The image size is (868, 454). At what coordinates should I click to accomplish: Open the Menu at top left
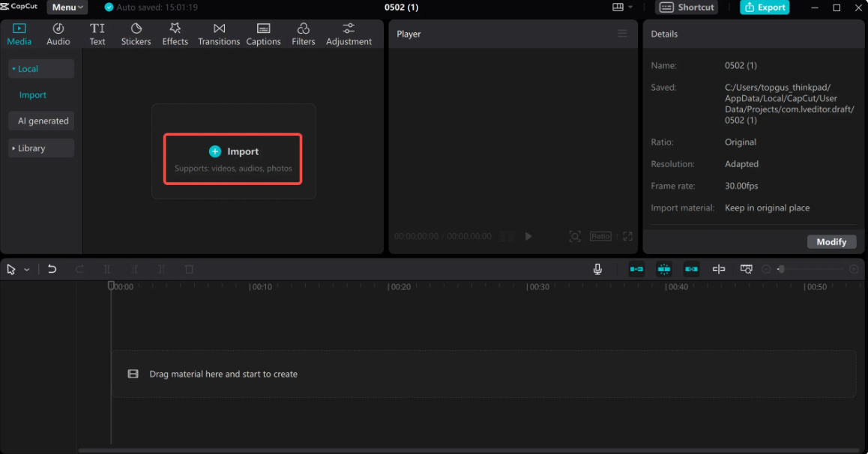67,7
